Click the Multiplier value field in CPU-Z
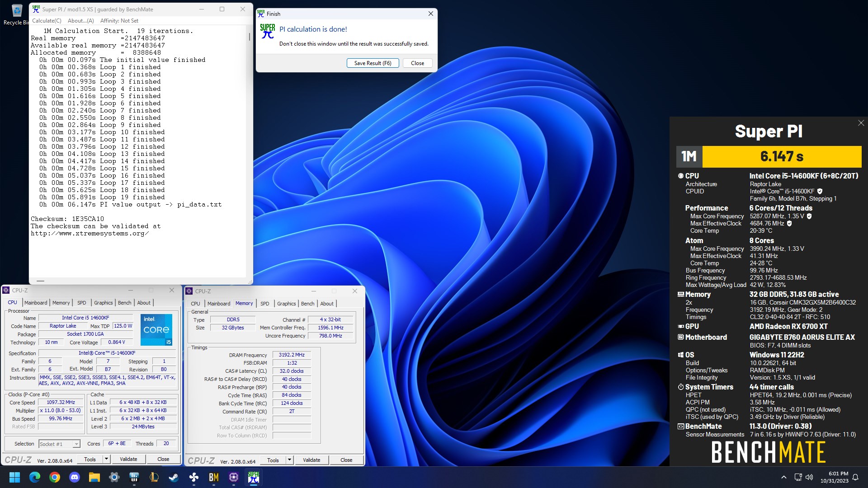The image size is (868, 488). click(61, 410)
